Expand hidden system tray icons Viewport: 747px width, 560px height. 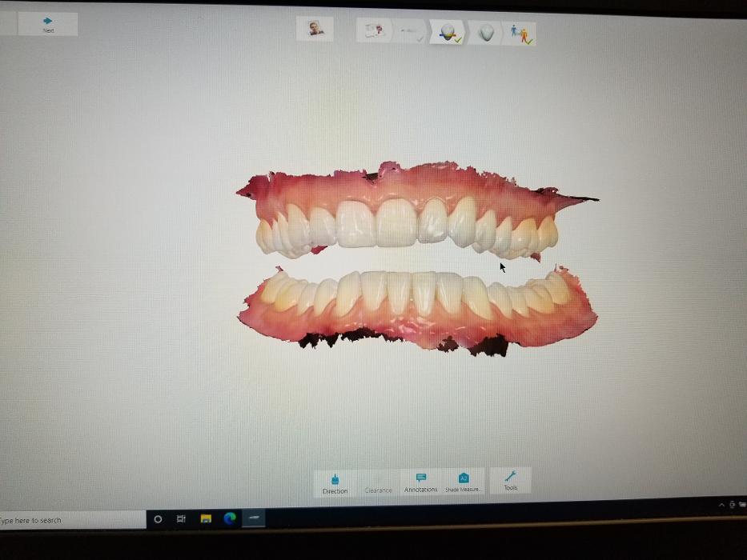tap(721, 506)
